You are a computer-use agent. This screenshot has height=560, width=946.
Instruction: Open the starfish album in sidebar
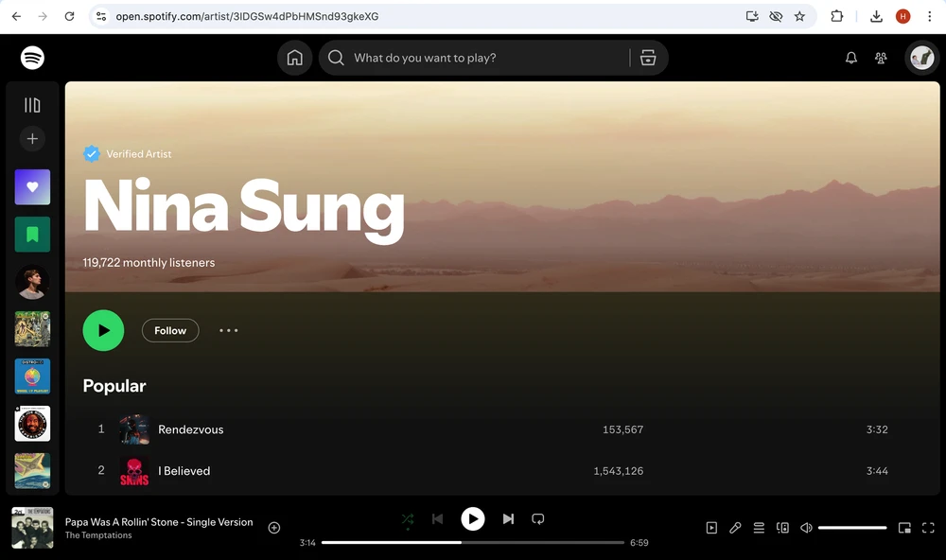(x=32, y=471)
